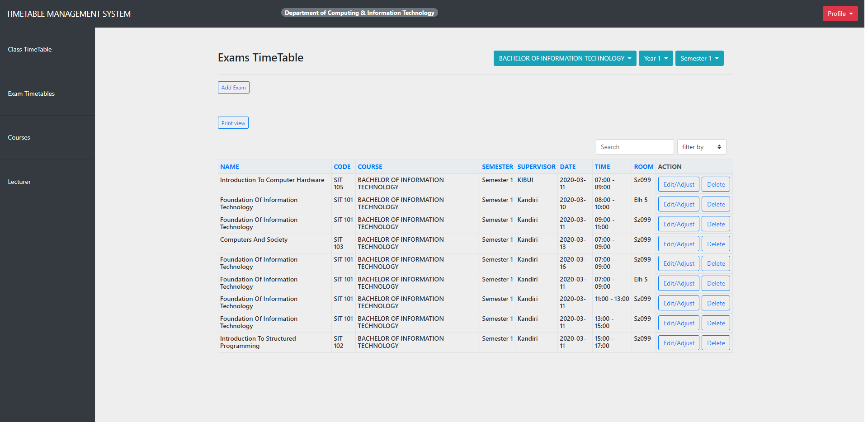This screenshot has width=868, height=422.
Task: Edit the Introduction To Structured Programming exam
Action: coord(678,342)
